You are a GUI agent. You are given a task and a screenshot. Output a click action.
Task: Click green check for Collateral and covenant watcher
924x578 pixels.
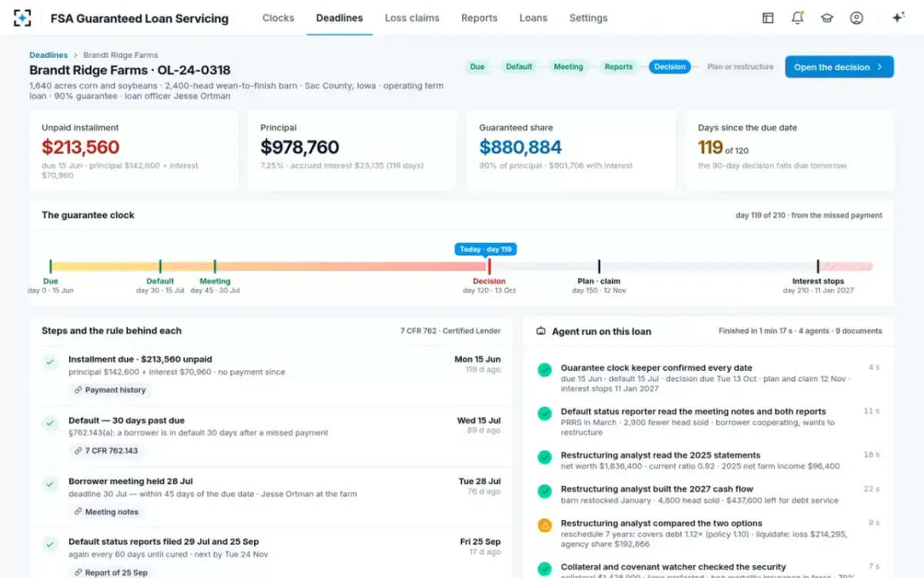click(x=544, y=569)
